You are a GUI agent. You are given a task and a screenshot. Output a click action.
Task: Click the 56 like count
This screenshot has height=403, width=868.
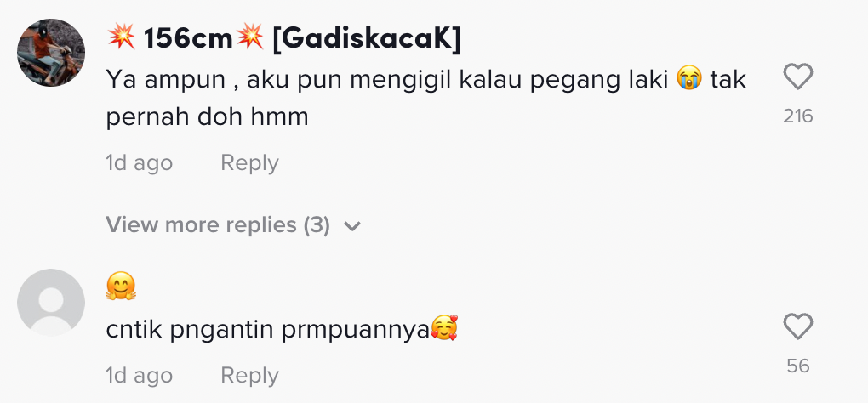[797, 366]
